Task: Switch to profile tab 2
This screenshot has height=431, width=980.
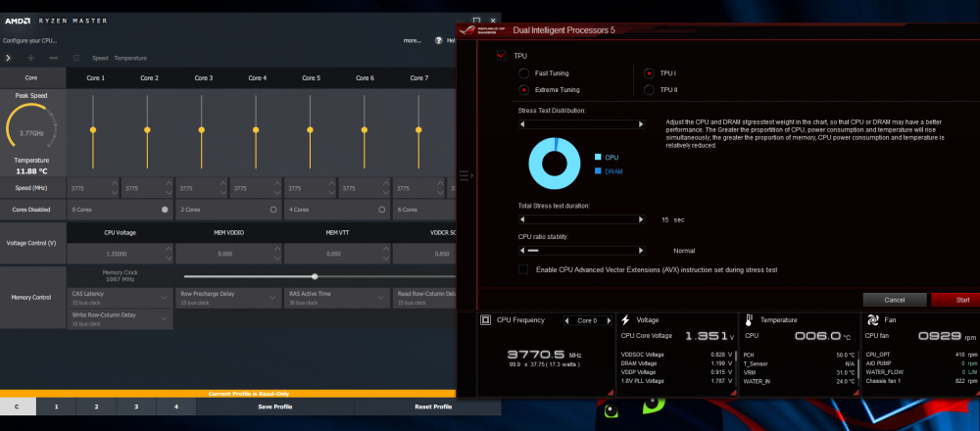Action: click(96, 407)
